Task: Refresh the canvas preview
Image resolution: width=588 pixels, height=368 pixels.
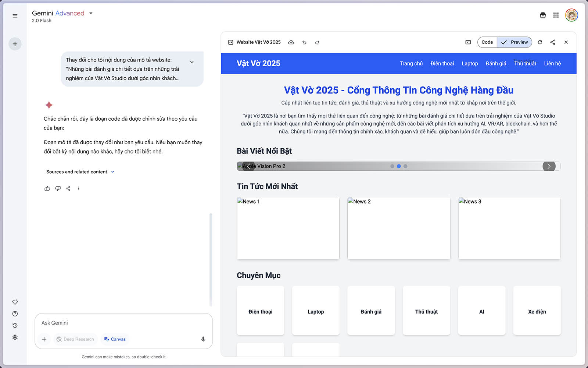Action: 540,42
